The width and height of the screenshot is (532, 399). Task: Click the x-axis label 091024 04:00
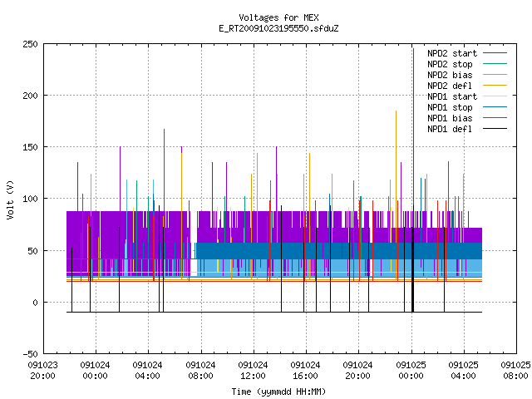tap(148, 371)
